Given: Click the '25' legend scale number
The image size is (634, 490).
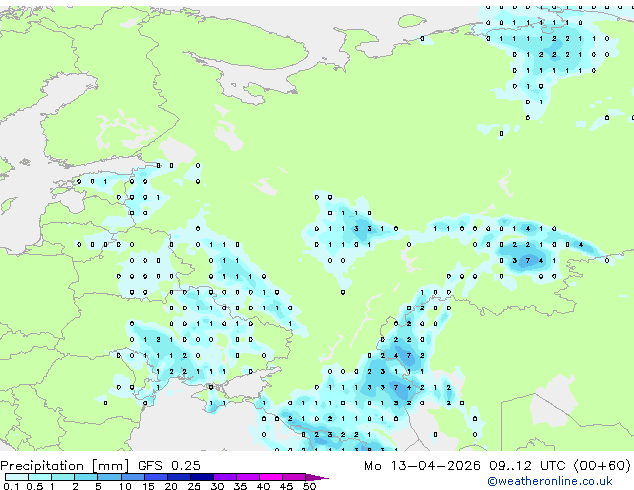Looking at the screenshot, I should pos(194,486).
